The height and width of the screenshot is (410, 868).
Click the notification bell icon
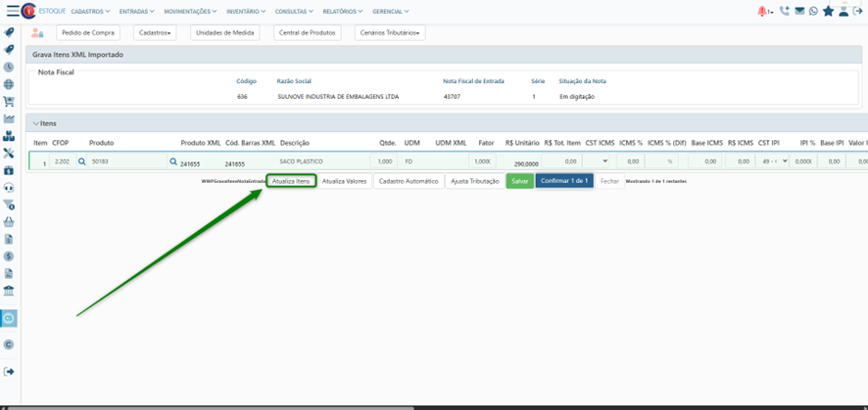click(x=762, y=12)
